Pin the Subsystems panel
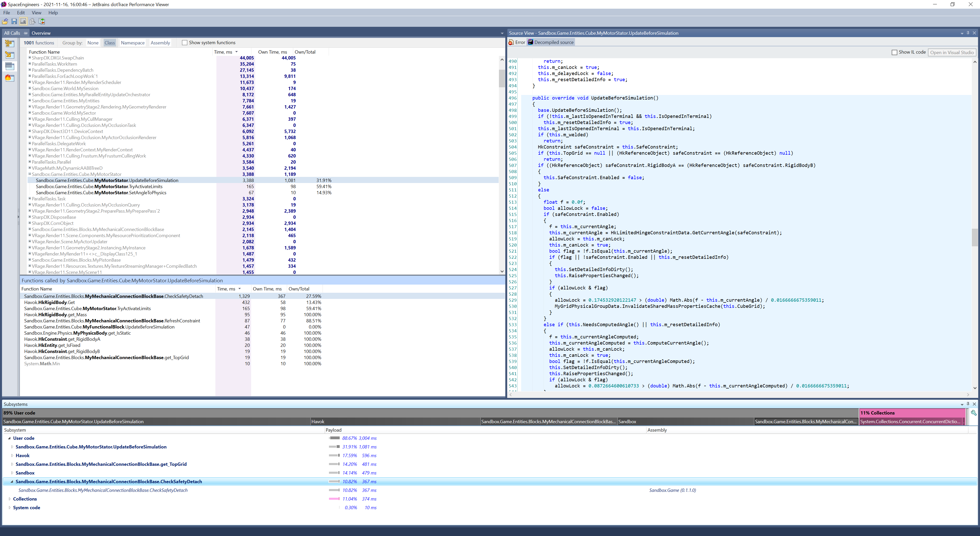980x536 pixels. point(968,404)
